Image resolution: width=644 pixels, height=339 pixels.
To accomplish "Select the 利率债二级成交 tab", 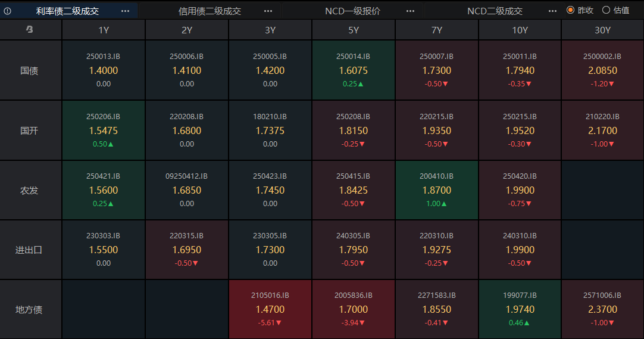I will 67,11.
